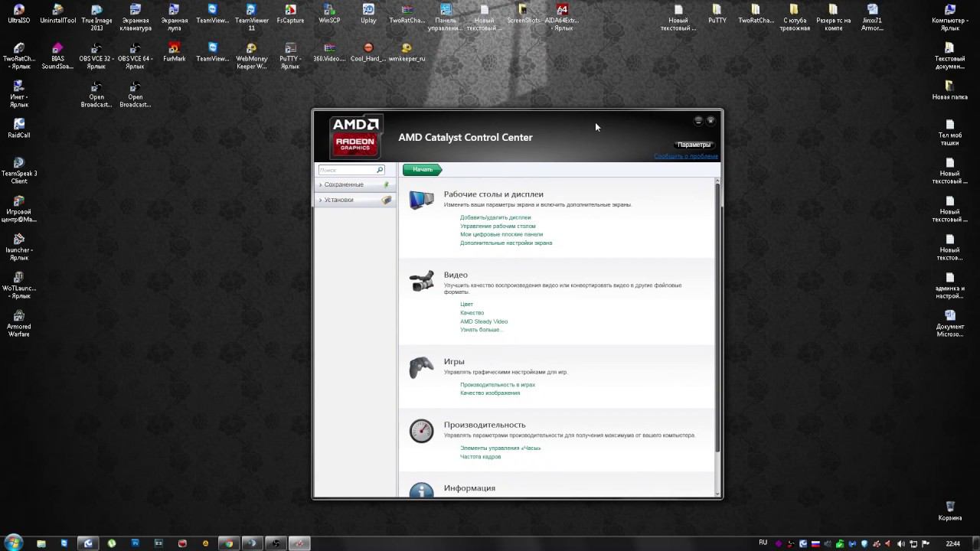980x551 pixels.
Task: Click the Информация section heading
Action: [469, 488]
